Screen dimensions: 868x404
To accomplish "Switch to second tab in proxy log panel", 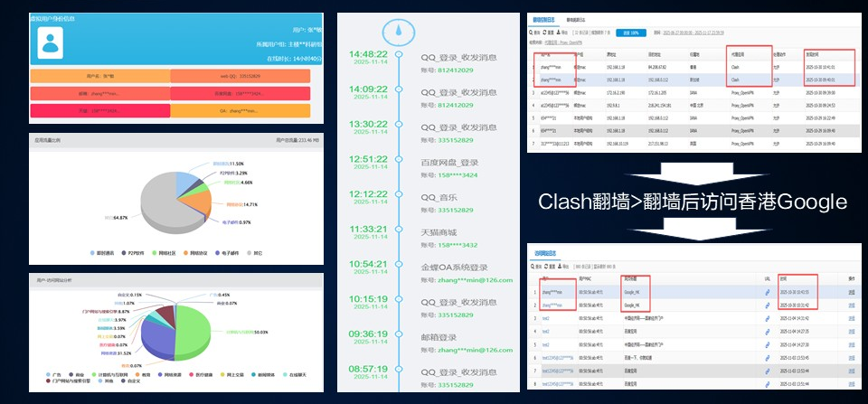I will click(x=576, y=19).
